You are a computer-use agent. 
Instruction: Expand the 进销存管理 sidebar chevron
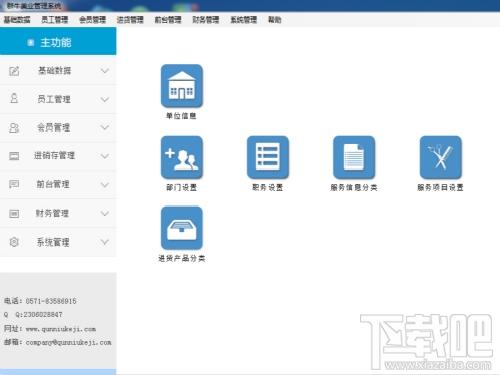coord(105,156)
